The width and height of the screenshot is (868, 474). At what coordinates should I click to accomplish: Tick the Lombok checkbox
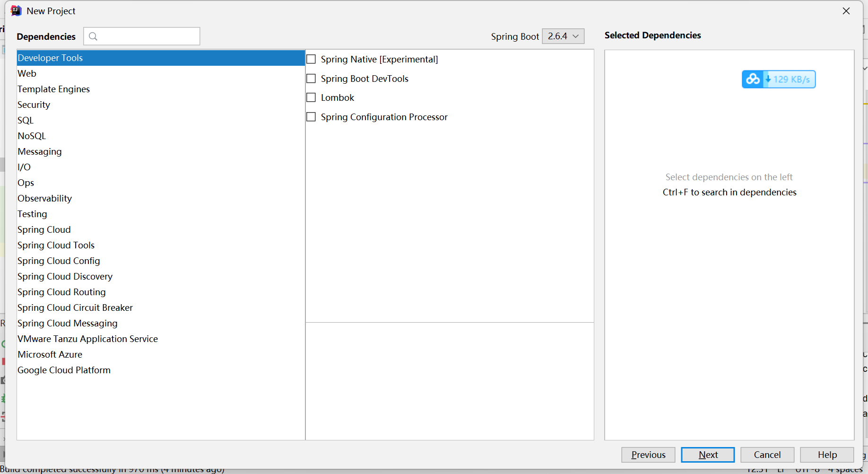pyautogui.click(x=311, y=97)
